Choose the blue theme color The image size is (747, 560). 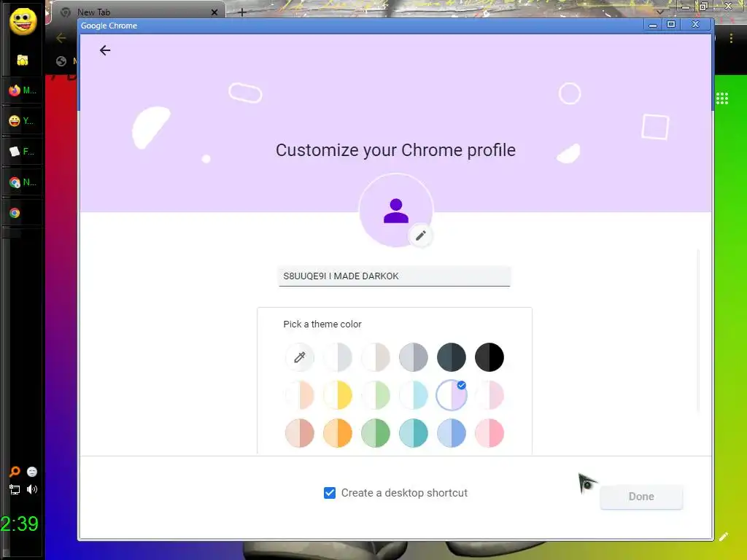[452, 433]
